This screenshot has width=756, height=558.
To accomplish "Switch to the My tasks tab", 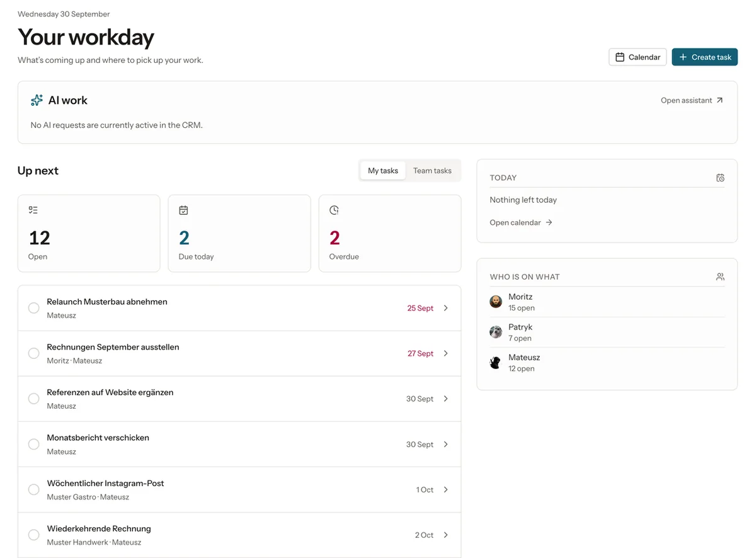I will point(383,171).
